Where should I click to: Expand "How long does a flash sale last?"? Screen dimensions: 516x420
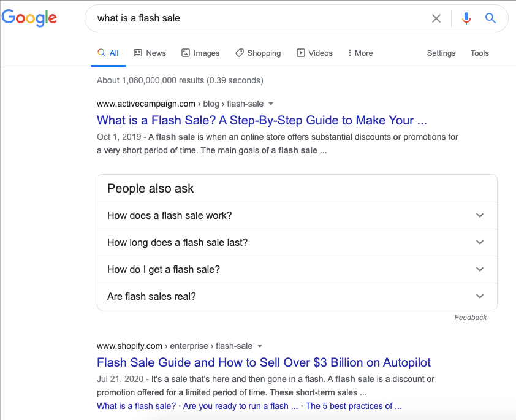tap(297, 243)
